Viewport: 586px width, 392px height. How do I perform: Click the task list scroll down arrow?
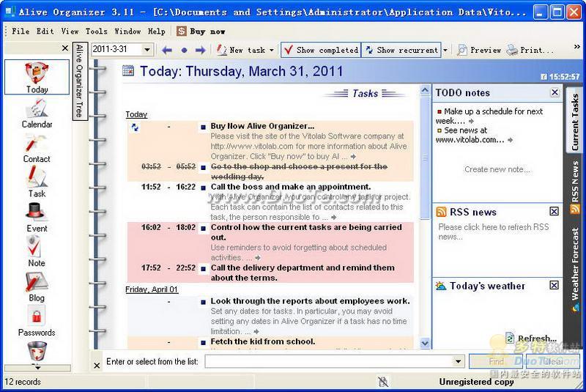[425, 343]
